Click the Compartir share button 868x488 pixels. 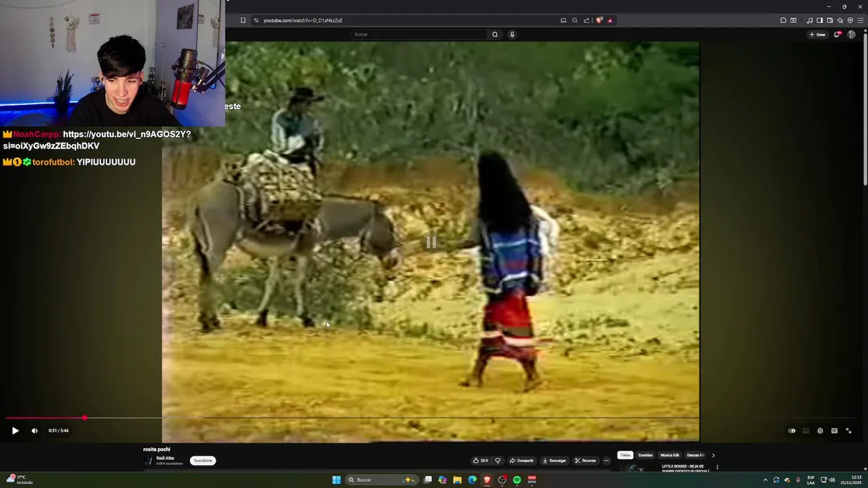click(x=521, y=460)
